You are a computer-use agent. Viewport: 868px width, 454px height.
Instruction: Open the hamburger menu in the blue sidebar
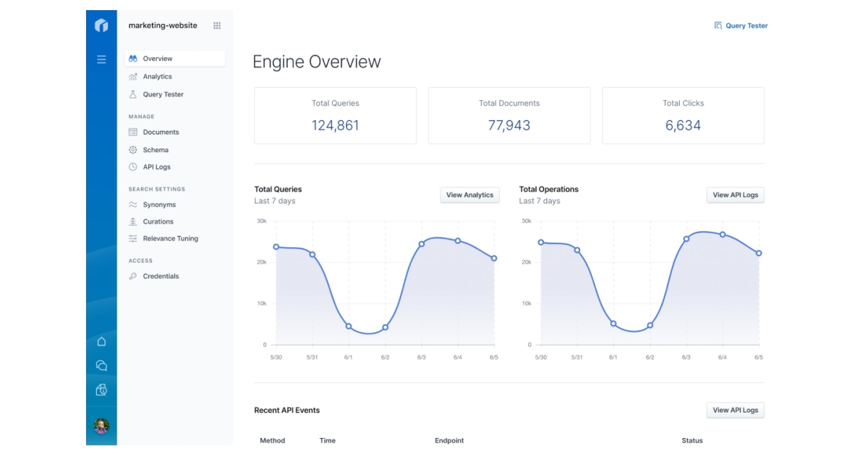[x=101, y=58]
